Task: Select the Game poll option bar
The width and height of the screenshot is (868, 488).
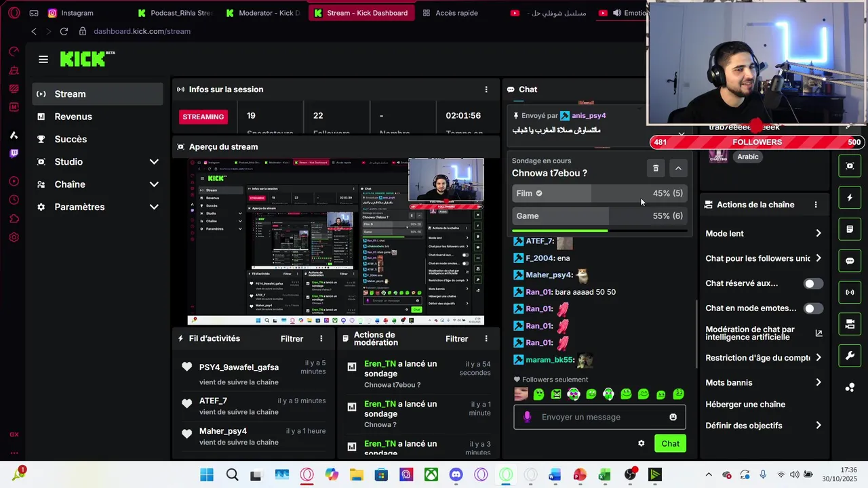Action: [x=598, y=216]
